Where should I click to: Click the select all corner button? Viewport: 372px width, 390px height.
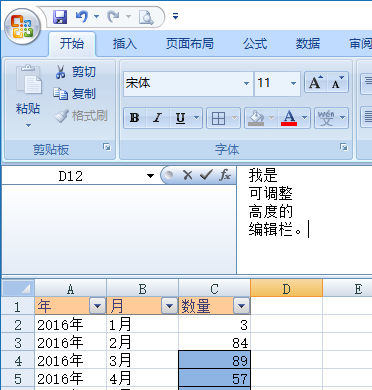click(x=18, y=288)
